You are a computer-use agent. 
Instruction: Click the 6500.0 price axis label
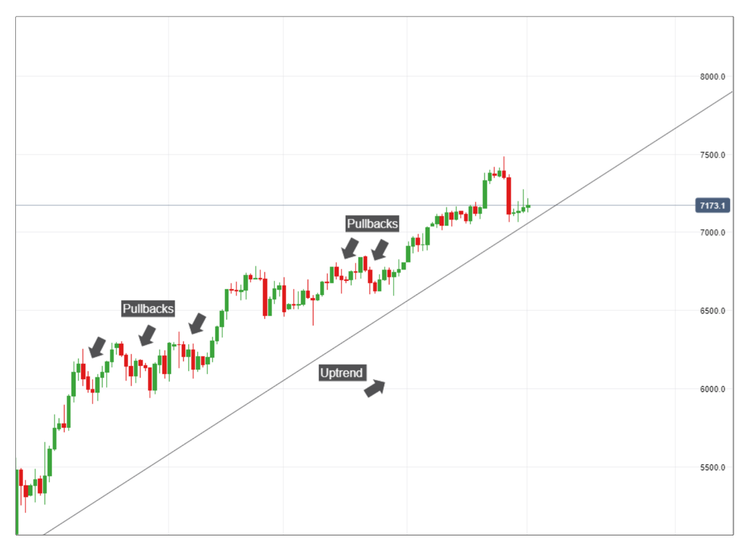pyautogui.click(x=712, y=311)
